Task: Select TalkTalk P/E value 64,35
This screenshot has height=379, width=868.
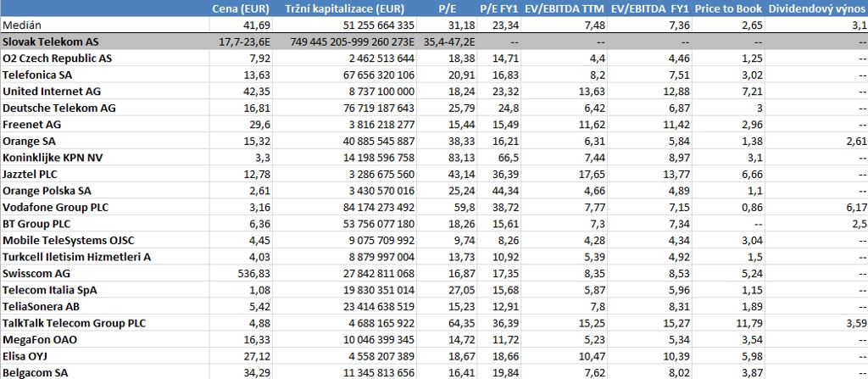Action: 460,324
